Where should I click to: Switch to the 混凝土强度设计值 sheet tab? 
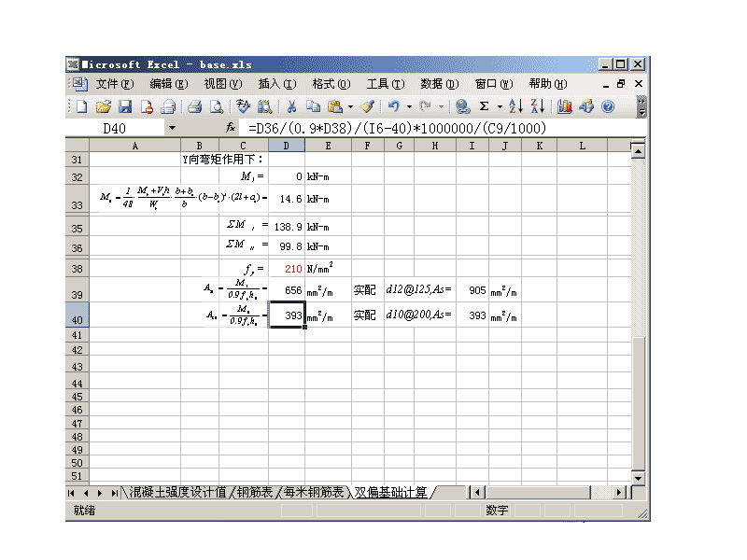pyautogui.click(x=177, y=492)
